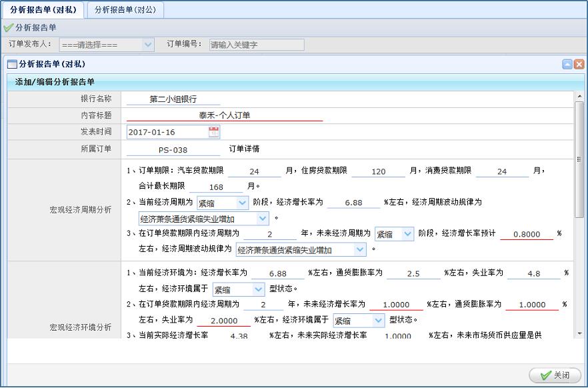Click the 订单详情 link
Image resolution: width=588 pixels, height=388 pixels.
pos(244,149)
